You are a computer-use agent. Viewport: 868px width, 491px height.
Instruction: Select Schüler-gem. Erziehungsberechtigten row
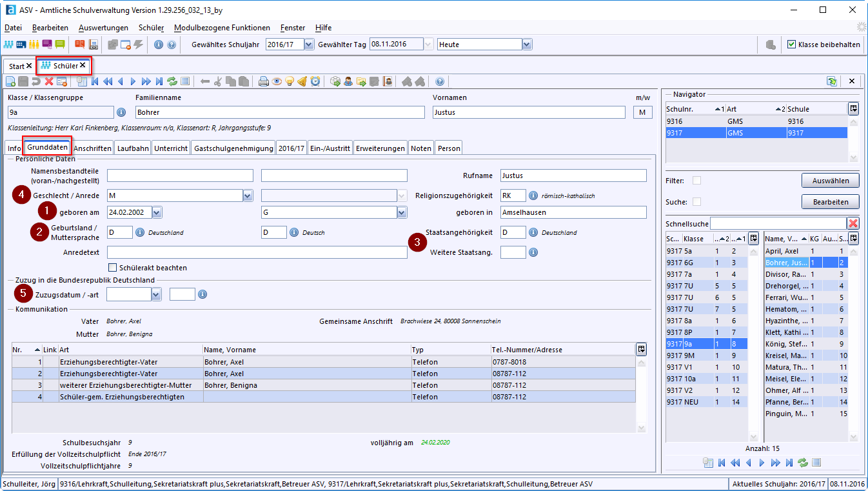click(324, 397)
